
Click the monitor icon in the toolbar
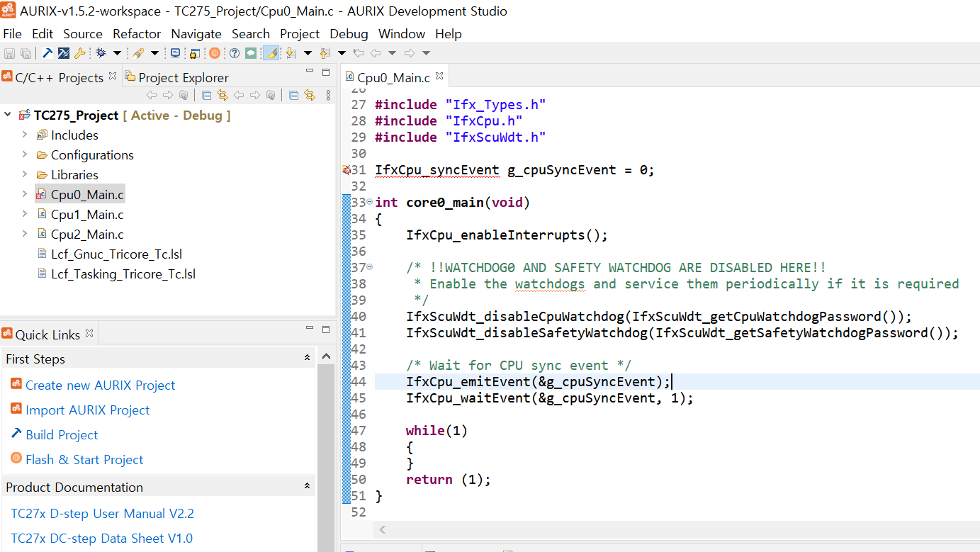tap(175, 53)
